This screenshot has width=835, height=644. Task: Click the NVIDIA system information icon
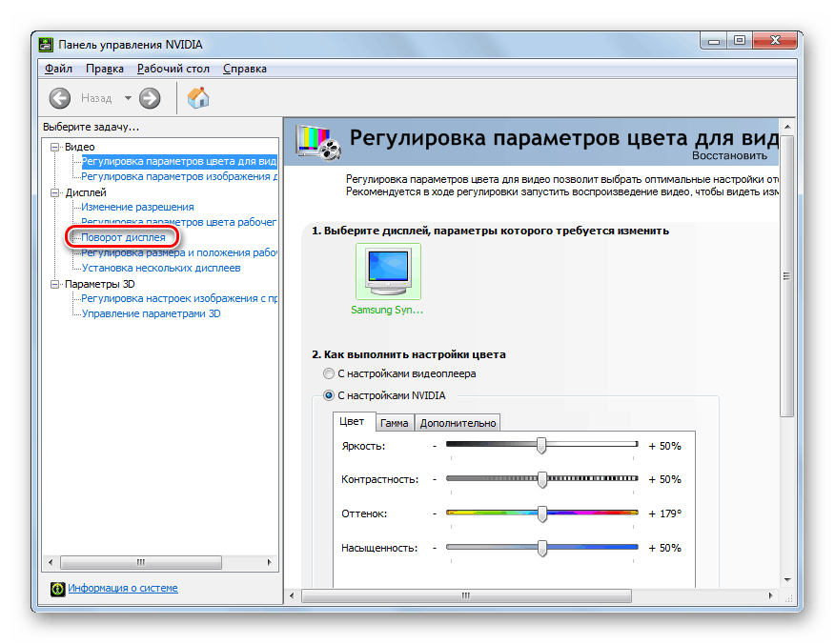pos(57,589)
